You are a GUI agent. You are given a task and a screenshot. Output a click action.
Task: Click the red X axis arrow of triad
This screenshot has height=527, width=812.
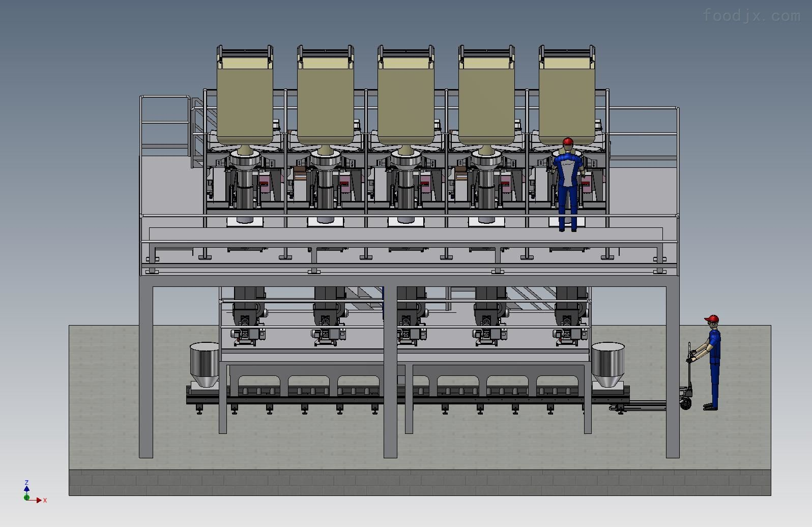point(37,501)
